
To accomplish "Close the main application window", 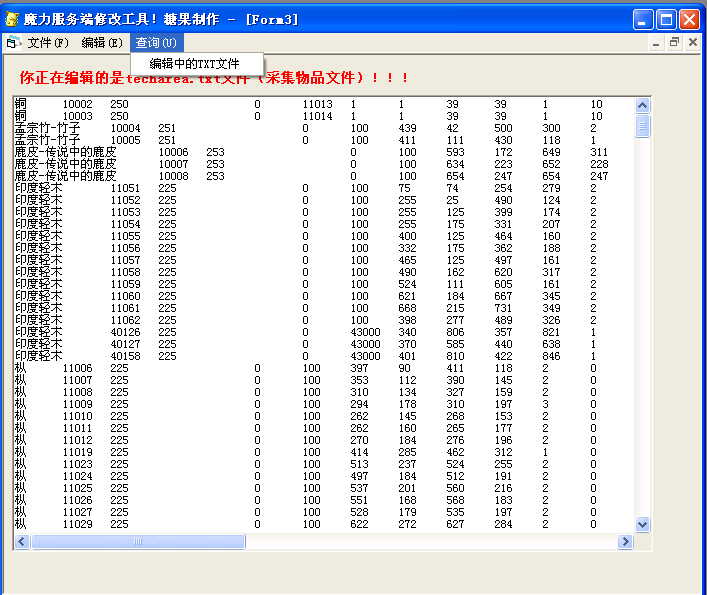I will pyautogui.click(x=690, y=20).
